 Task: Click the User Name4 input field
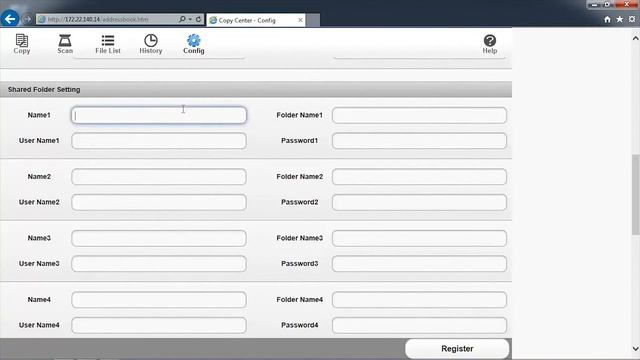159,325
